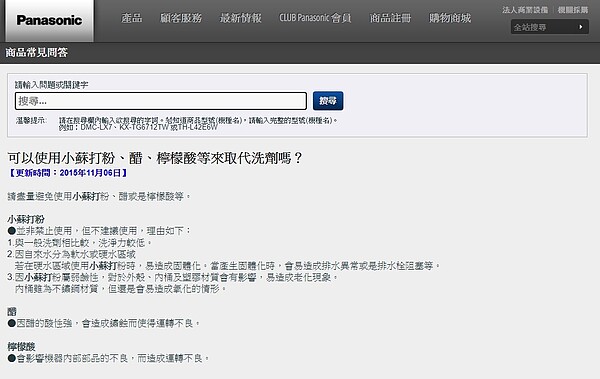The image size is (600, 379).
Task: Click the 小蘇打粉 section heading
Action: point(26,219)
